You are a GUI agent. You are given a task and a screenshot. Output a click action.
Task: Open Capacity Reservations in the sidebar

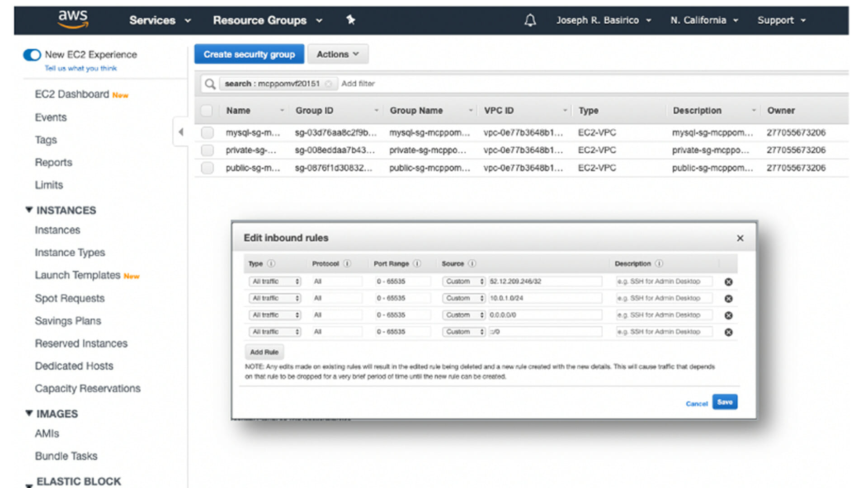88,389
